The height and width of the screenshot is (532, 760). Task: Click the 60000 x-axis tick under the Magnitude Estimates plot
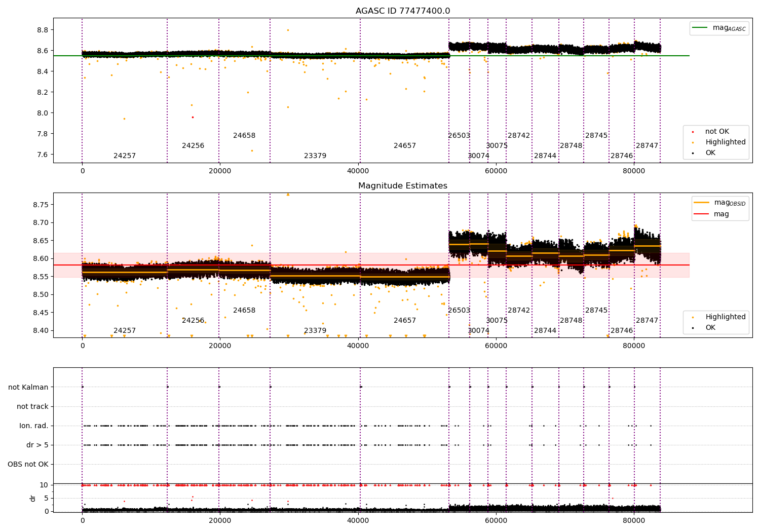(x=496, y=346)
